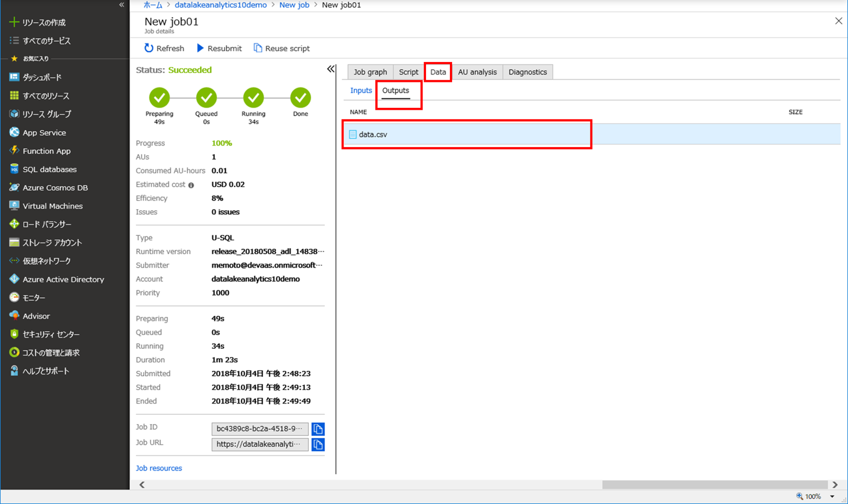Image resolution: width=848 pixels, height=504 pixels.
Task: Open the Cost management and billing icon
Action: (14, 352)
